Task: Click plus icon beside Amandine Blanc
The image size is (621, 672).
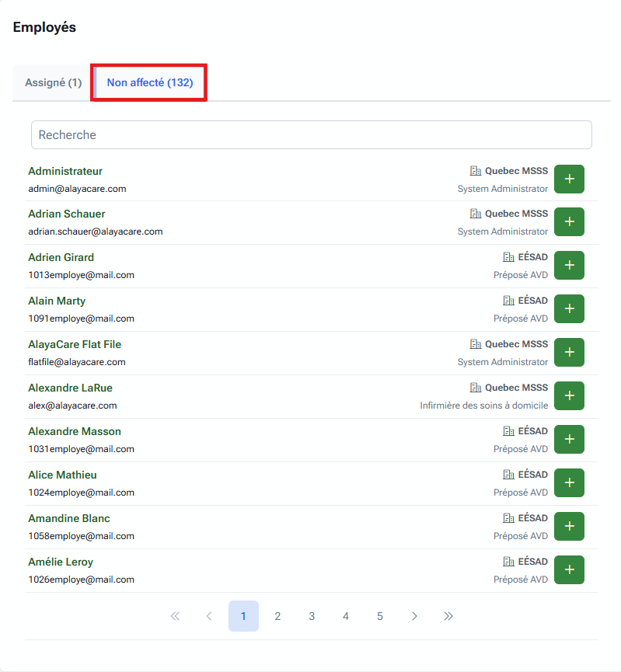Action: pos(569,527)
